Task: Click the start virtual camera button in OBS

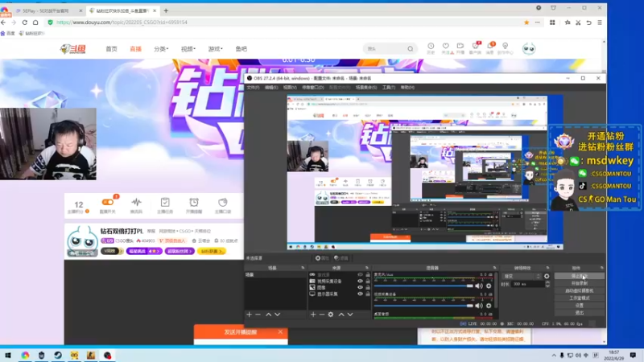Action: 579,290
